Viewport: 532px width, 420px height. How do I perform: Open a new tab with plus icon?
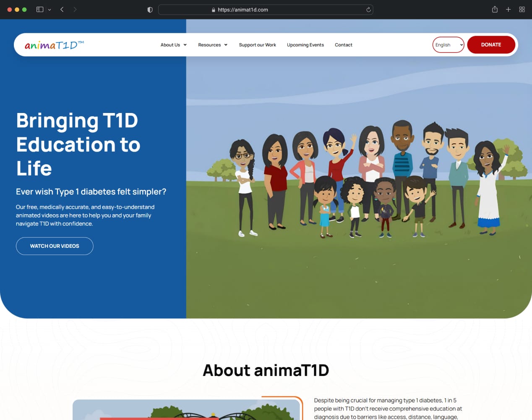(508, 9)
